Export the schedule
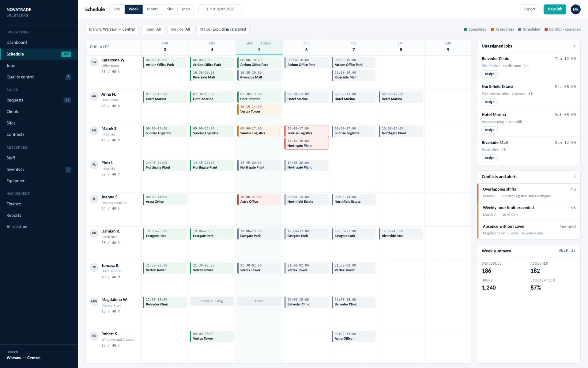588x368 pixels. (x=530, y=9)
